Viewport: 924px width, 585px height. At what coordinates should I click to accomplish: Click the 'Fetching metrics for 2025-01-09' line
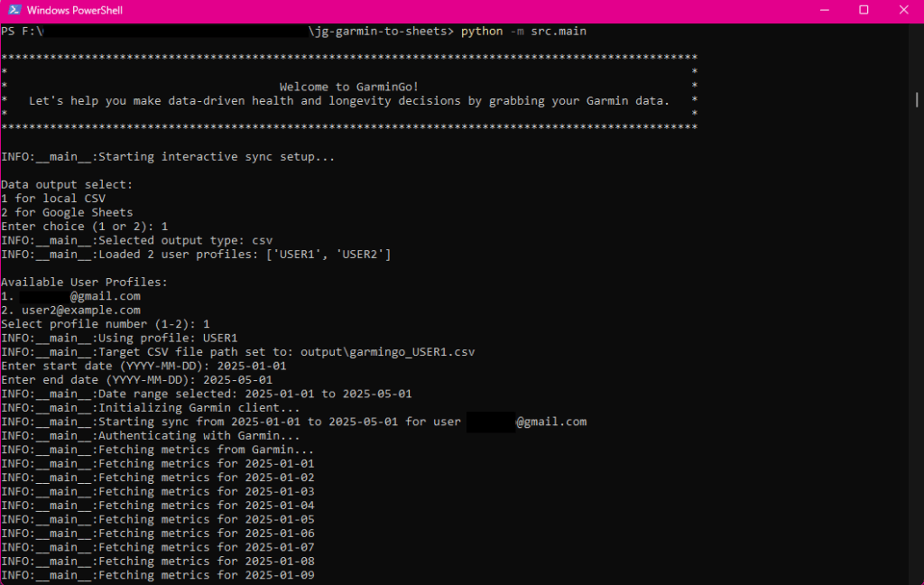[x=157, y=576]
